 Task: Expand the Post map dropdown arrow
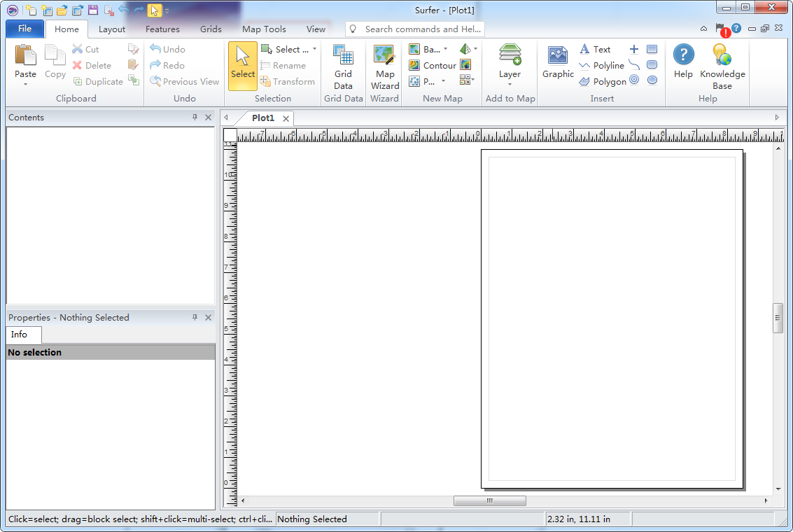point(444,81)
